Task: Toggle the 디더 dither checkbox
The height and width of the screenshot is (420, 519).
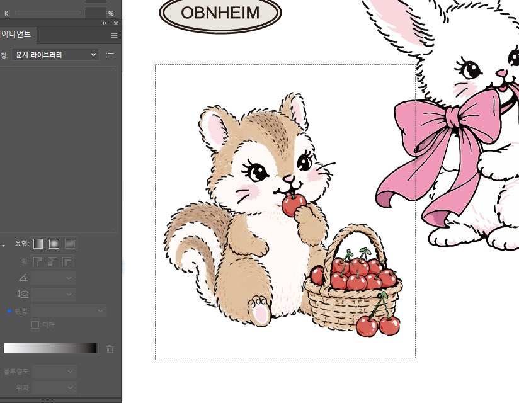Action: click(x=35, y=325)
